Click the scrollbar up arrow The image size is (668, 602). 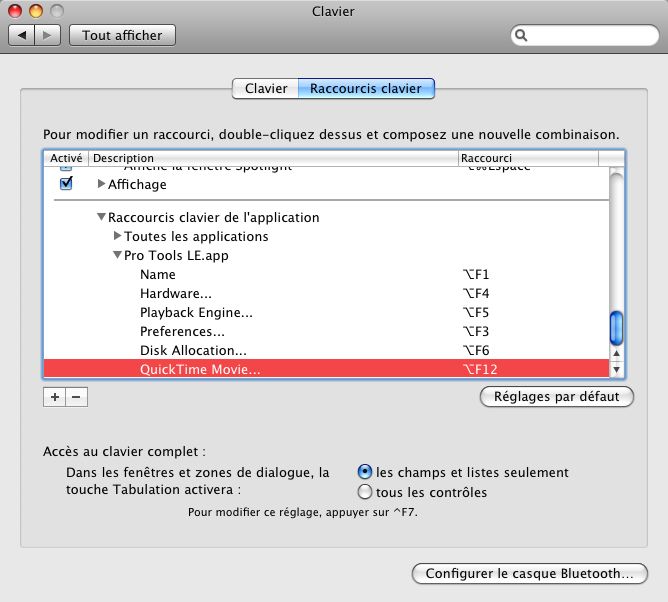pos(617,353)
